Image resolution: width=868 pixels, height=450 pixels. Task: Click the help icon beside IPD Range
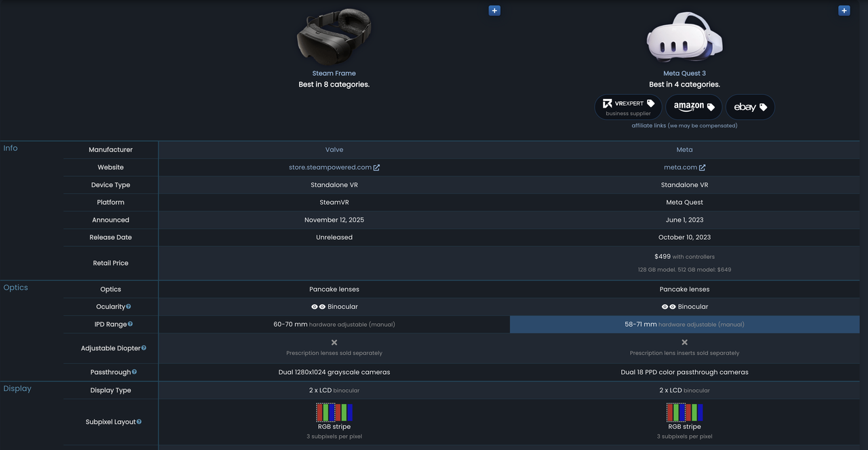(130, 325)
